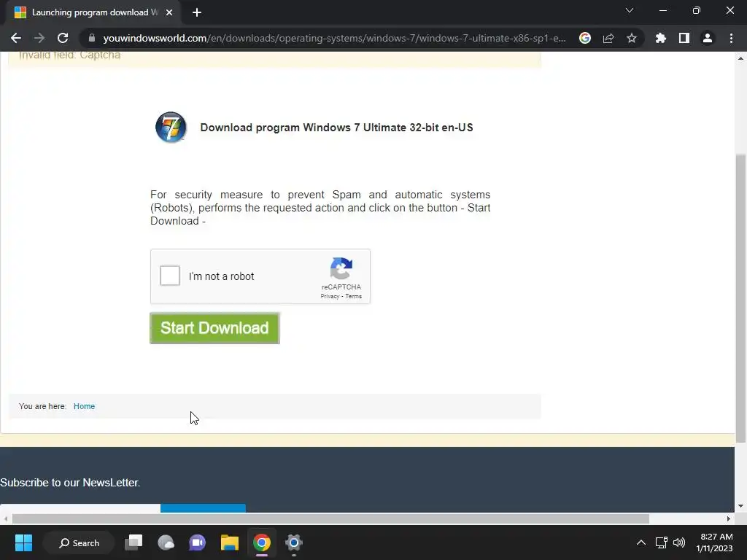Open the reCAPTCHA Terms link

coord(354,296)
